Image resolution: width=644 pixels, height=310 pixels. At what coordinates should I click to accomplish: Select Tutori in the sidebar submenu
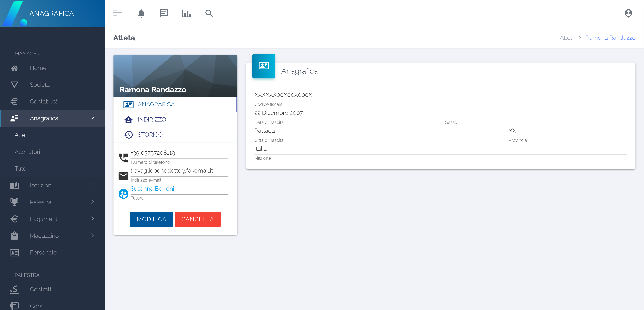coord(52,169)
